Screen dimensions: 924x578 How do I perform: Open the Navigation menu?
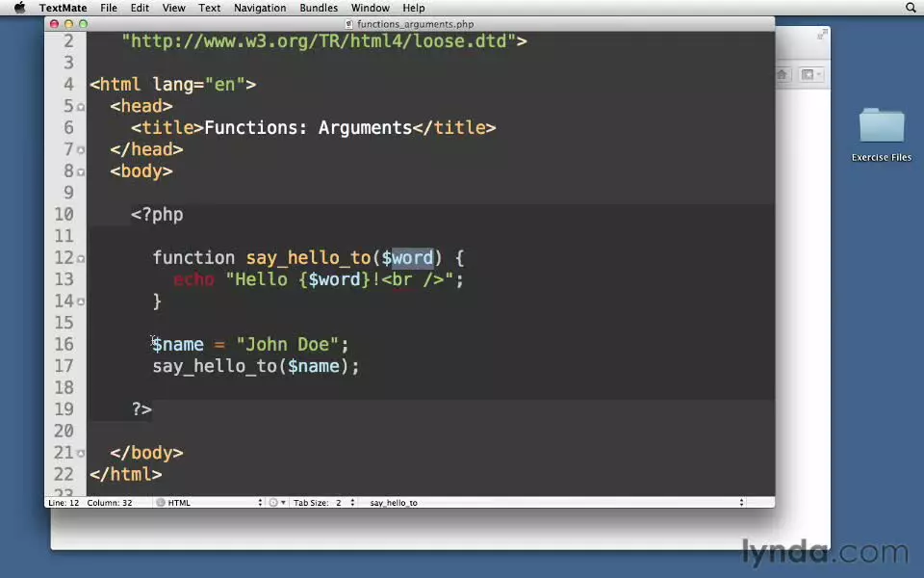260,8
